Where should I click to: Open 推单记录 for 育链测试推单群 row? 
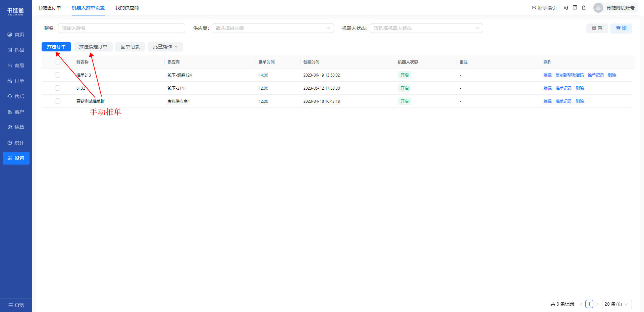[x=563, y=101]
